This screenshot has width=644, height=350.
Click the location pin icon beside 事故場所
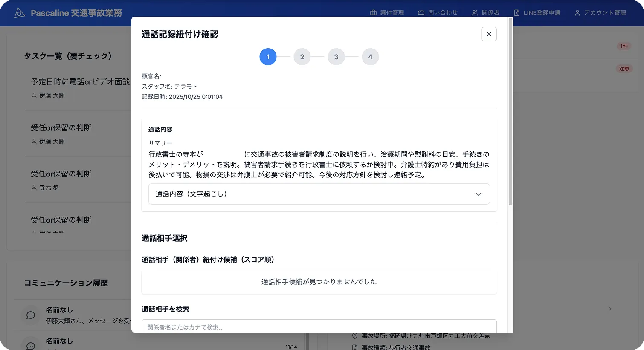[x=354, y=336]
